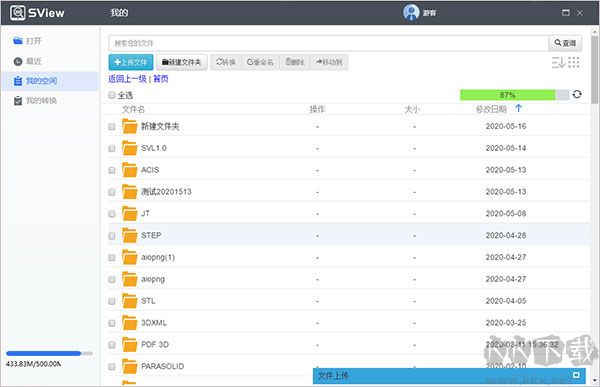Click the file search input field
This screenshot has height=387, width=600.
(x=329, y=43)
